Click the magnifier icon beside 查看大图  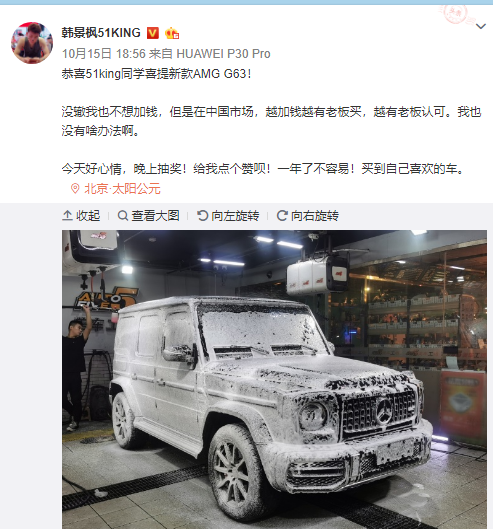[122, 216]
